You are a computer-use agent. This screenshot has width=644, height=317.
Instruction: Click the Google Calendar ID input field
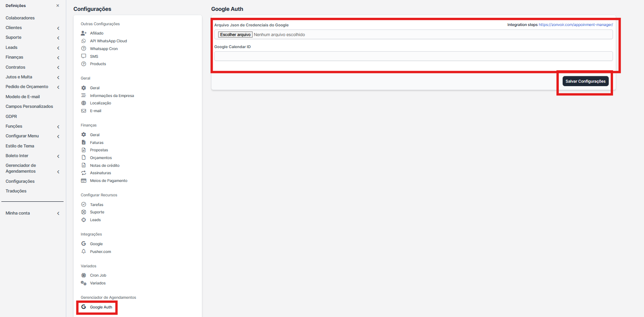click(x=413, y=56)
